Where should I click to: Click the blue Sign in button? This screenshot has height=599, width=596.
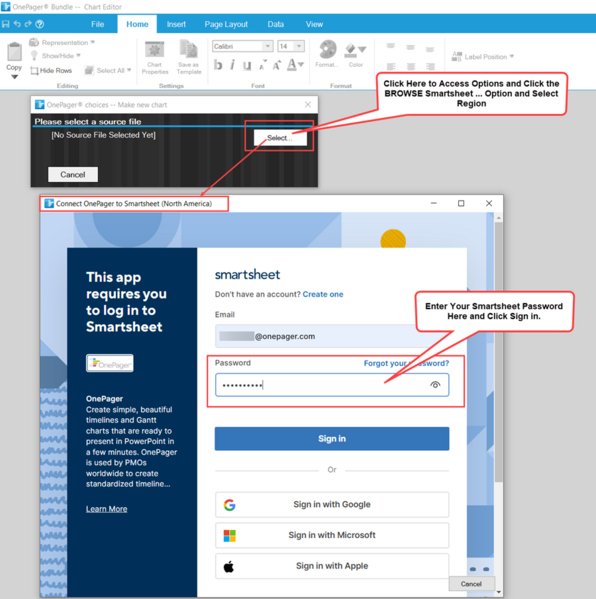point(332,439)
